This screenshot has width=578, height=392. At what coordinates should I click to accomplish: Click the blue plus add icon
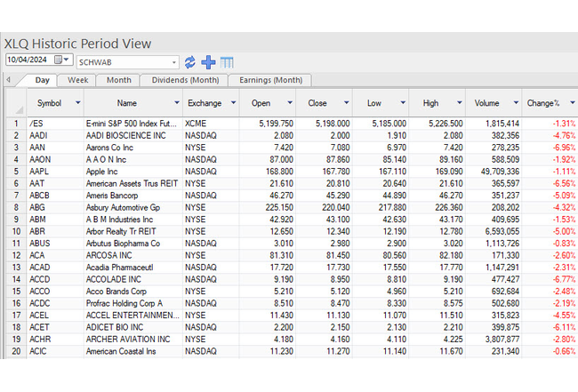[208, 62]
